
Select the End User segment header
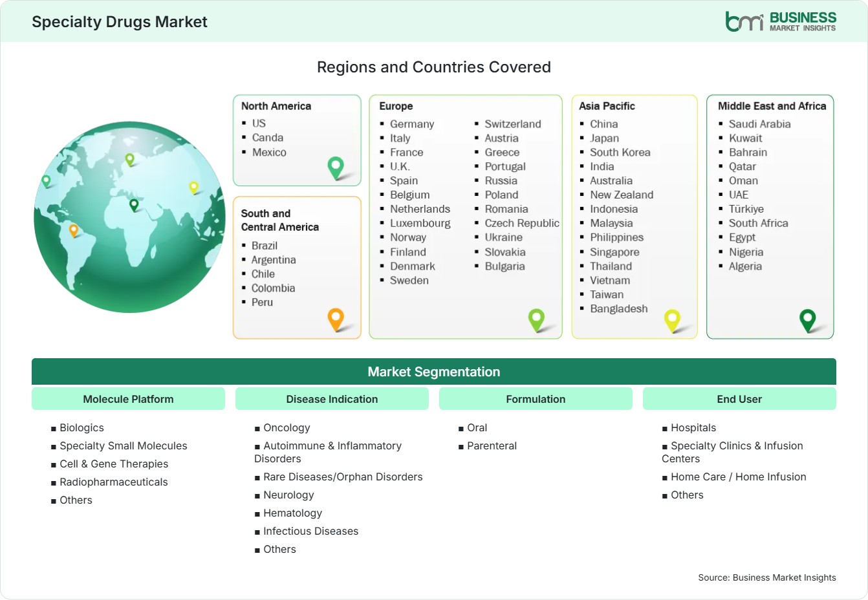coord(739,399)
